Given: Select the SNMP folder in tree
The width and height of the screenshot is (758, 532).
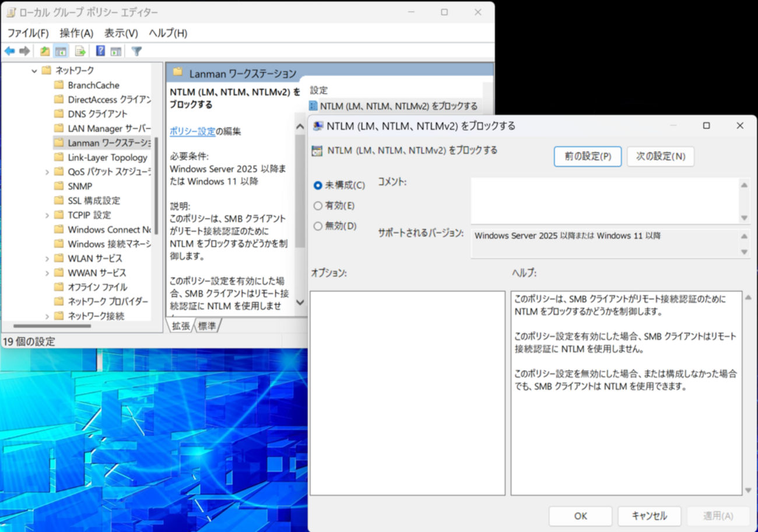Looking at the screenshot, I should tap(80, 186).
